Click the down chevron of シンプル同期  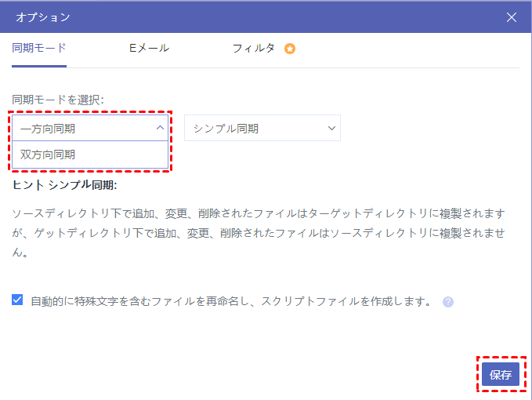pos(331,128)
